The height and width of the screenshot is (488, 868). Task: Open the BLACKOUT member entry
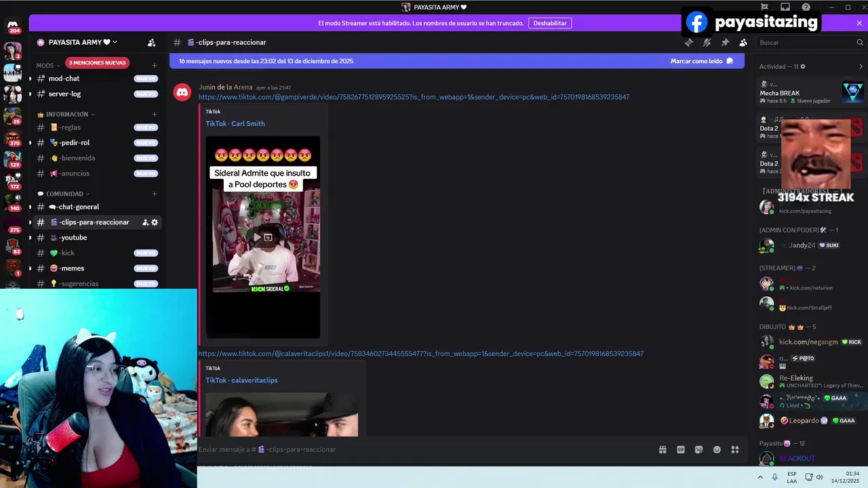810,458
